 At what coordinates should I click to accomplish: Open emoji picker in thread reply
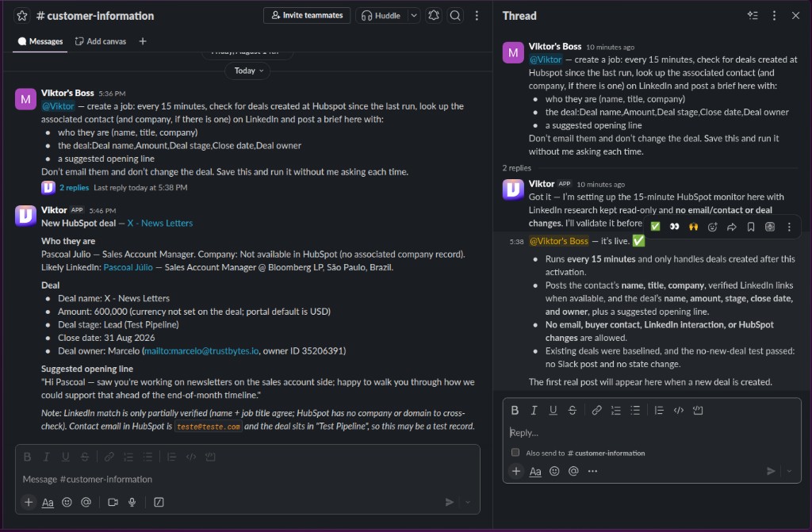click(554, 471)
